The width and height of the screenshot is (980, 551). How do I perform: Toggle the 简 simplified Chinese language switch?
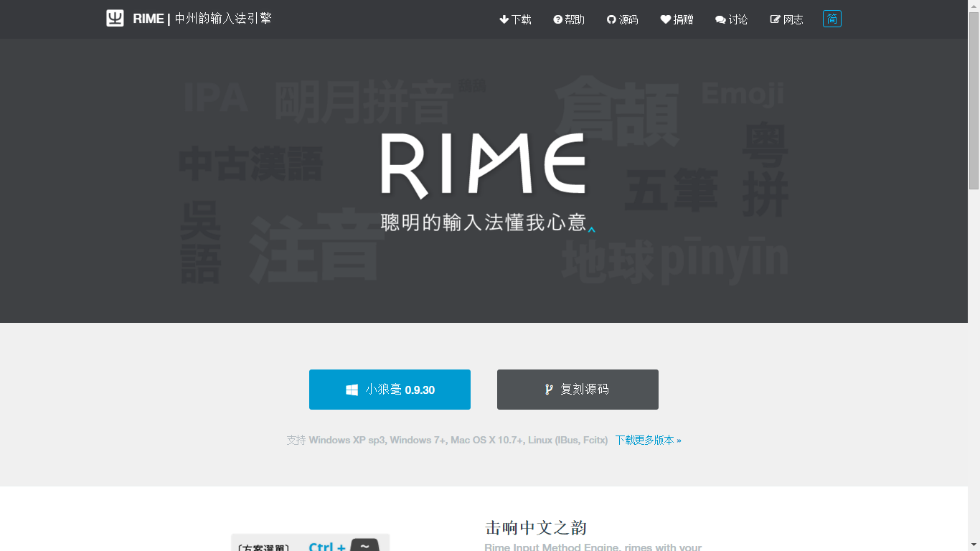(x=832, y=19)
